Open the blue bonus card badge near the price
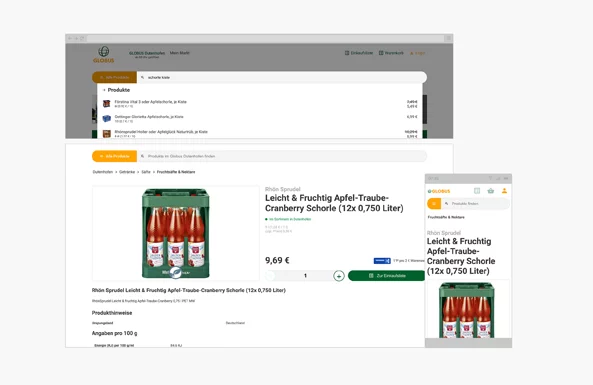 pyautogui.click(x=382, y=261)
